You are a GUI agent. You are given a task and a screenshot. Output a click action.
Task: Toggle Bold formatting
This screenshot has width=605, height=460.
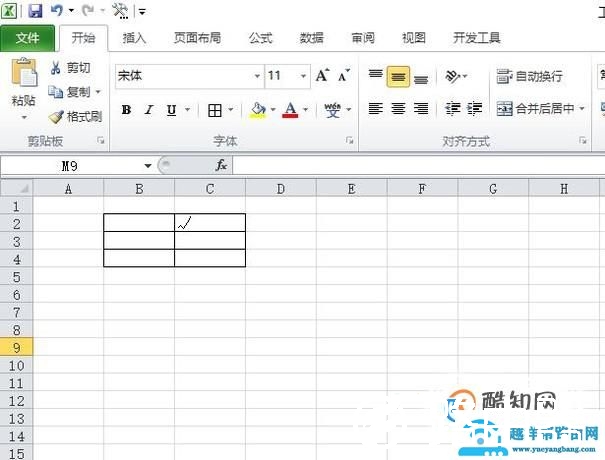(126, 110)
